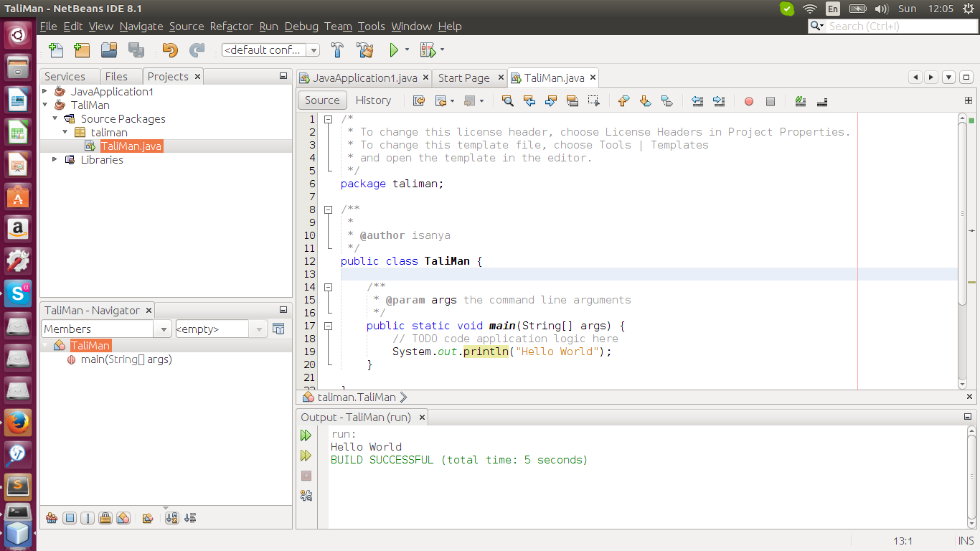Click the Source view button
980x551 pixels.
(322, 100)
